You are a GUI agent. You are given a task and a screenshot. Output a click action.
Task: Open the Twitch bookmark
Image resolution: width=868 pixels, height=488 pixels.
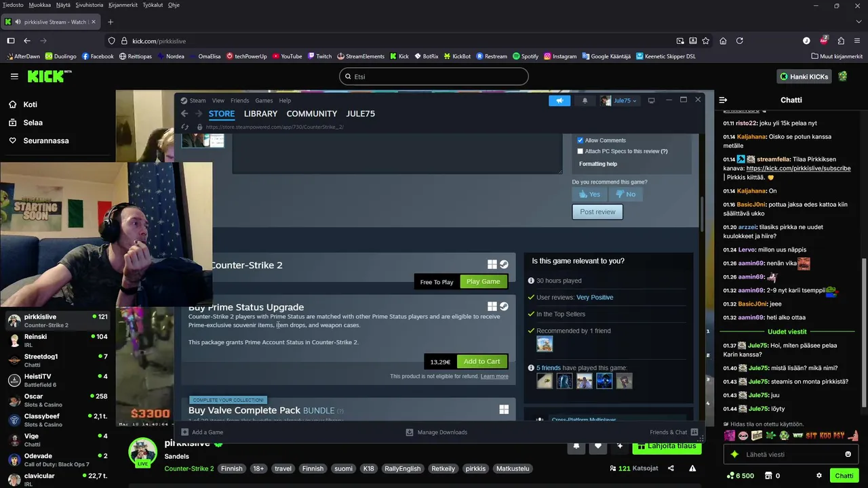coord(319,56)
